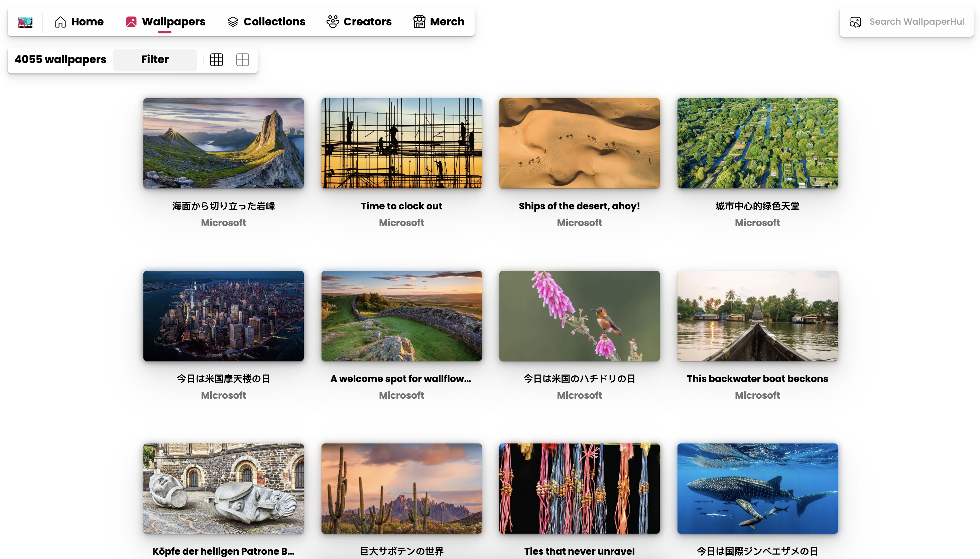Switch to the dense grid view
The image size is (980, 559).
[x=216, y=59]
